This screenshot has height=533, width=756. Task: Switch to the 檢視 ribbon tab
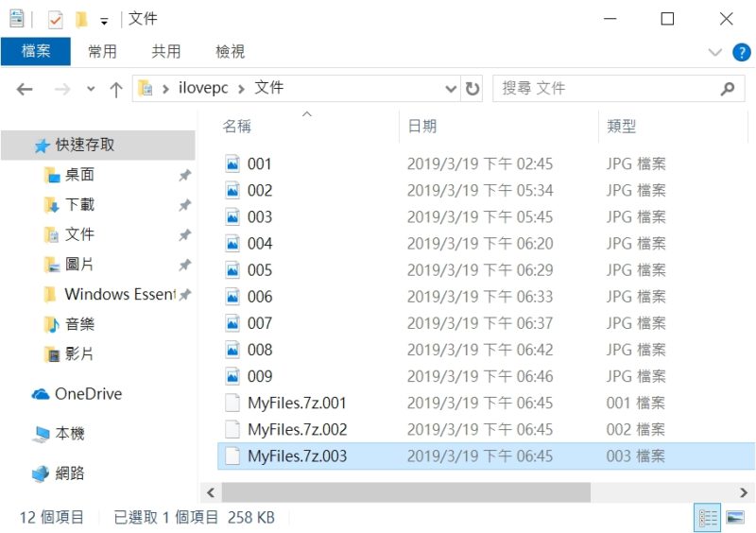(230, 51)
